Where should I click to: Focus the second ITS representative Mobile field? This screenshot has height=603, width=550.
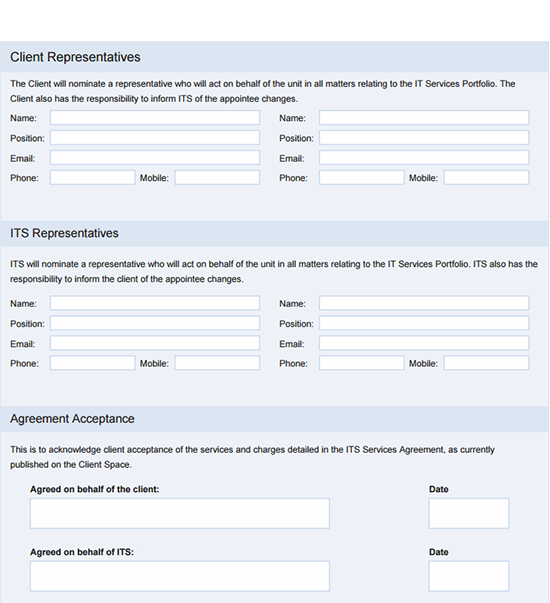[487, 363]
